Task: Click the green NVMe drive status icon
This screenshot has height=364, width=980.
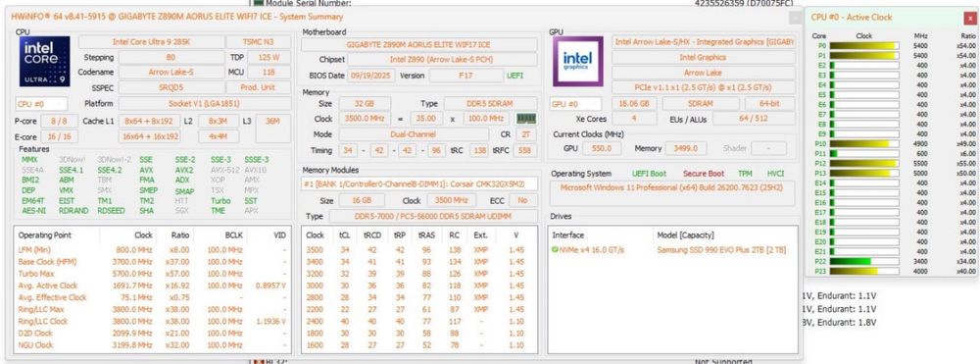Action: point(555,249)
